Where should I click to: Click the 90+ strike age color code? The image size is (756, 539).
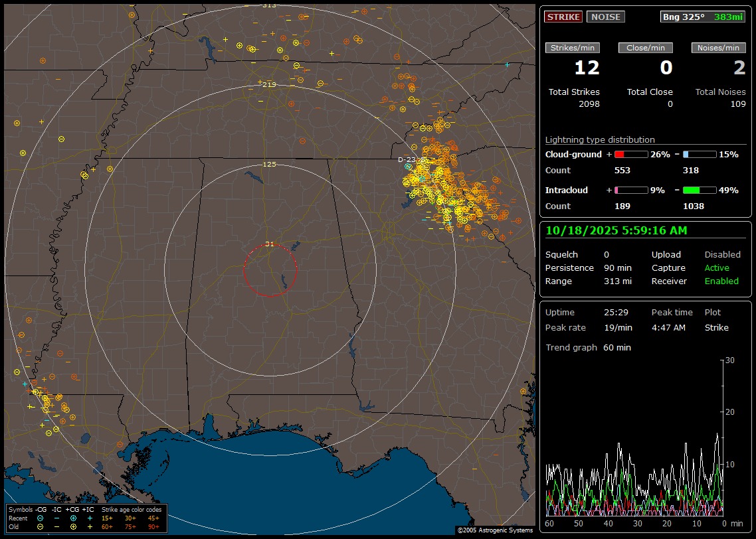pyautogui.click(x=153, y=526)
